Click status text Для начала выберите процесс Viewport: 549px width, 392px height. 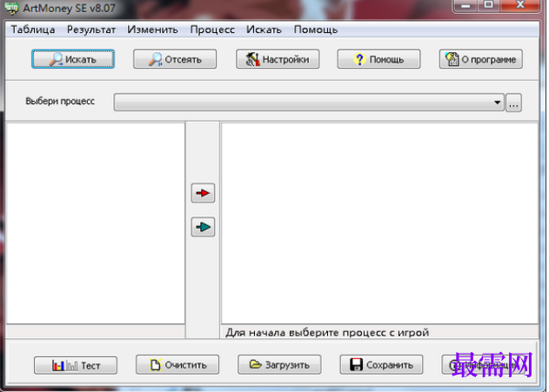pyautogui.click(x=327, y=332)
